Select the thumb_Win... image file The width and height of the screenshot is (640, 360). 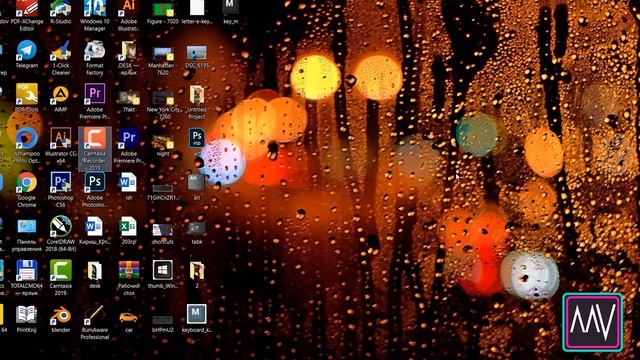pyautogui.click(x=162, y=273)
